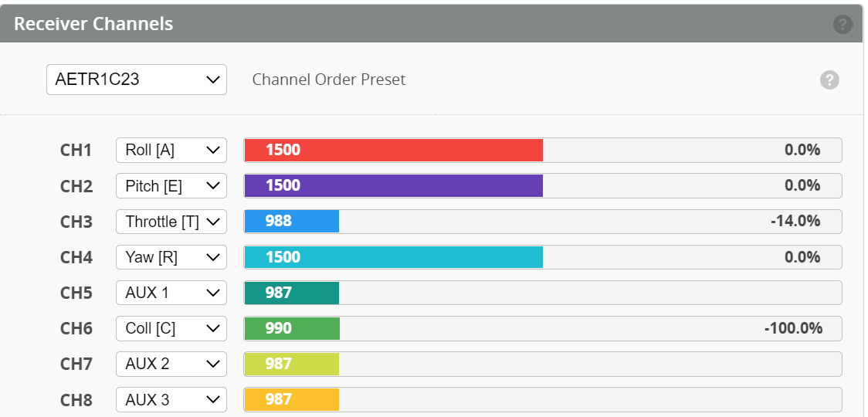Click the Receiver Channels panel title
Viewport: 868px width, 417px height.
coord(93,24)
